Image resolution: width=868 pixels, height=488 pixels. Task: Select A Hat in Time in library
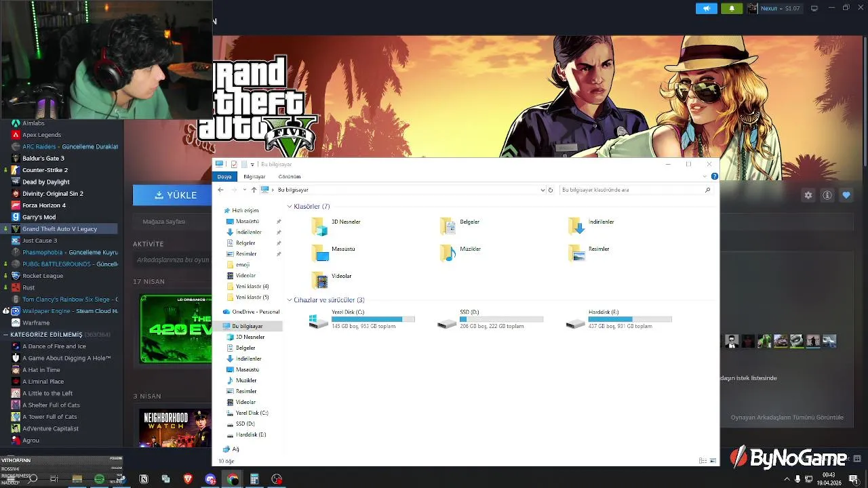click(41, 370)
